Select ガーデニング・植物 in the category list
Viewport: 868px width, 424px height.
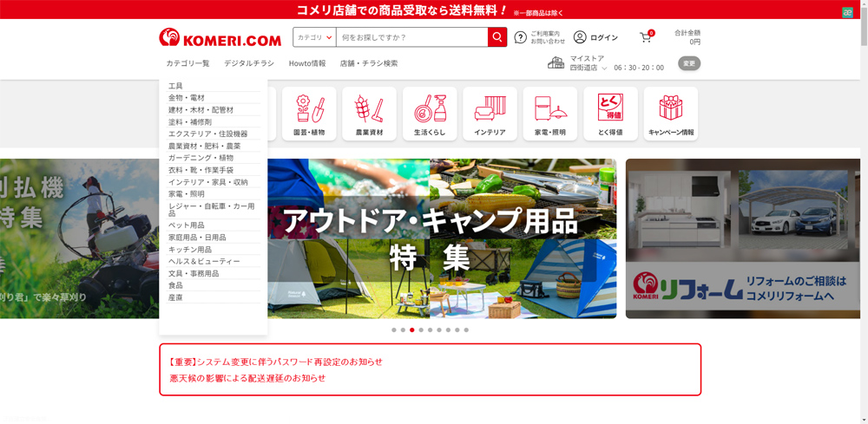pyautogui.click(x=201, y=158)
